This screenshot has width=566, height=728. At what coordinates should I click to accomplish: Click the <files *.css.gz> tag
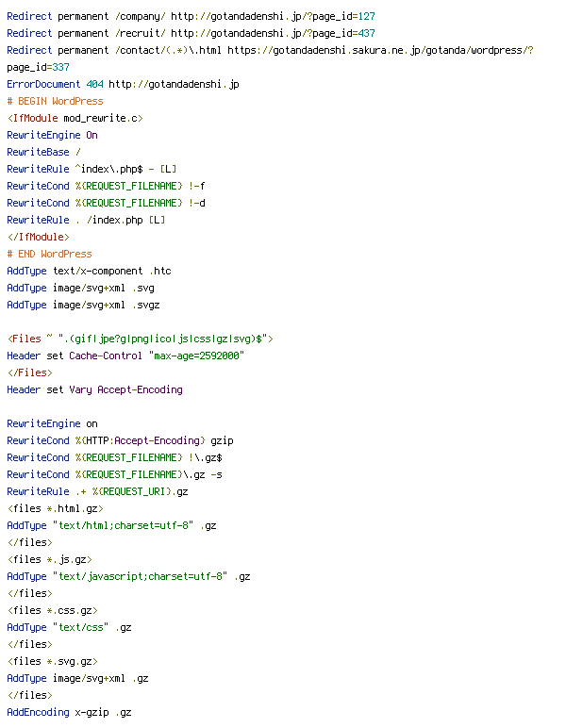(x=52, y=610)
